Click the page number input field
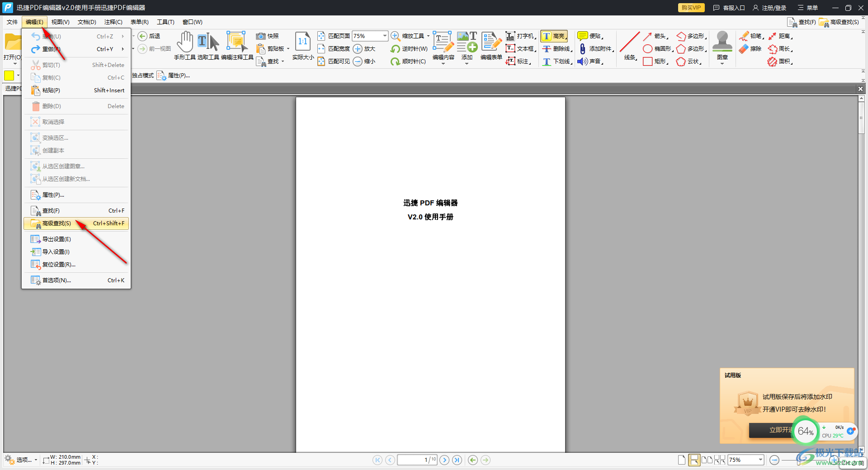 tap(417, 460)
